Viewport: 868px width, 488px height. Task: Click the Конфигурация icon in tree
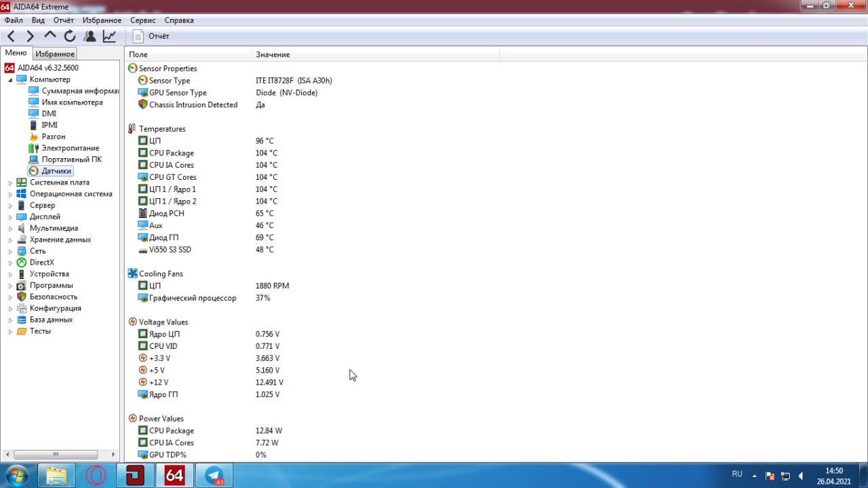click(22, 308)
